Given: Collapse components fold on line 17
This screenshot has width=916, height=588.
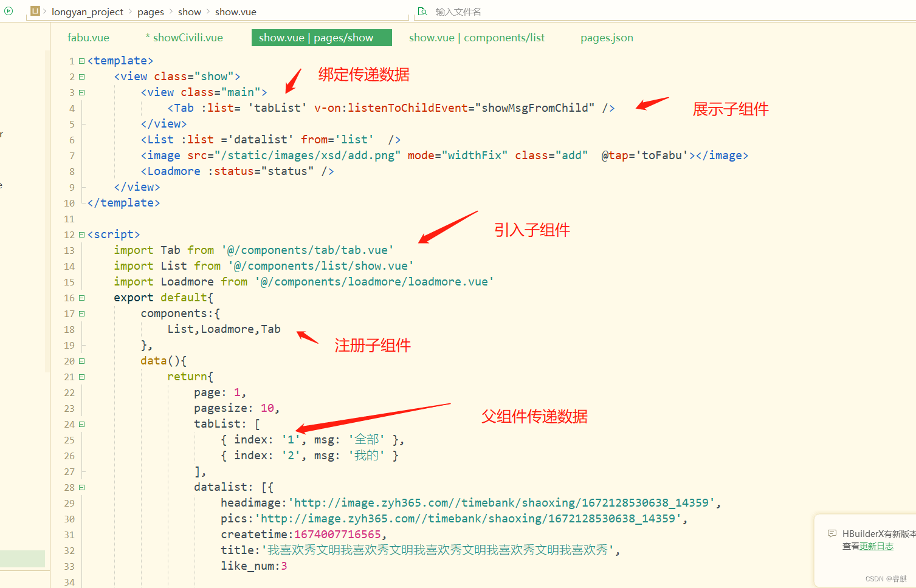Looking at the screenshot, I should [x=81, y=313].
